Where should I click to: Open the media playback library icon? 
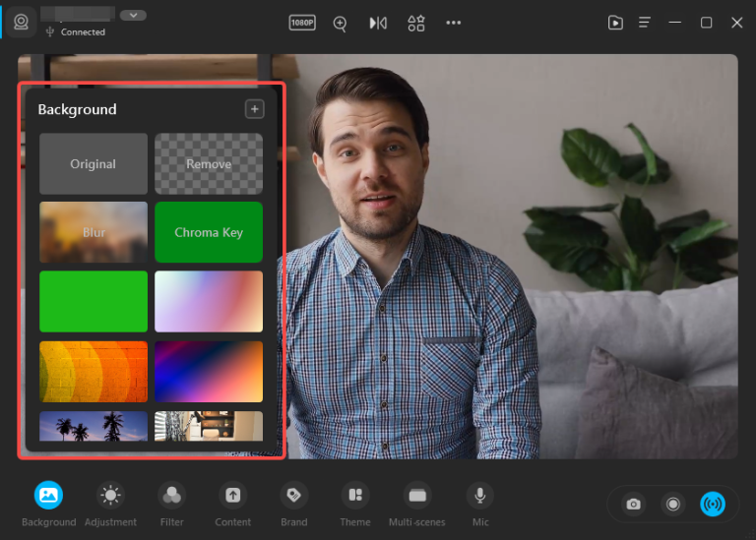(x=615, y=23)
